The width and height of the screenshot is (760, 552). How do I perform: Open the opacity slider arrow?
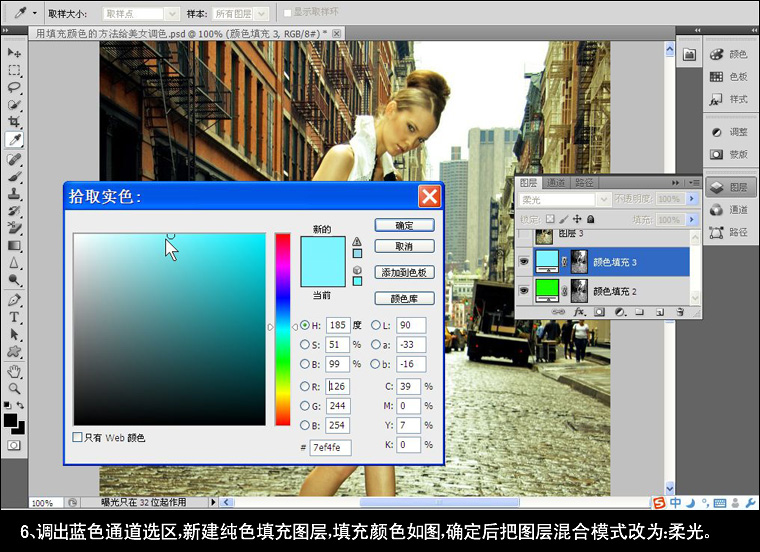692,199
